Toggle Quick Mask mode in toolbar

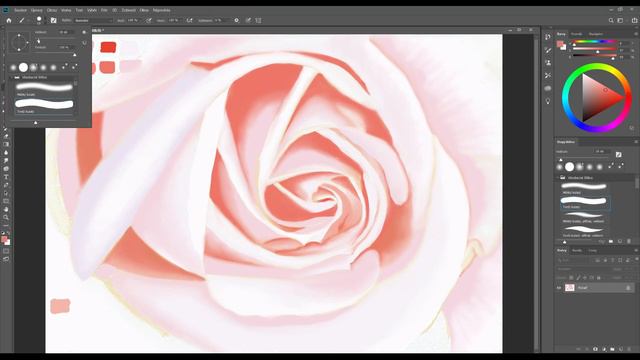(6, 251)
